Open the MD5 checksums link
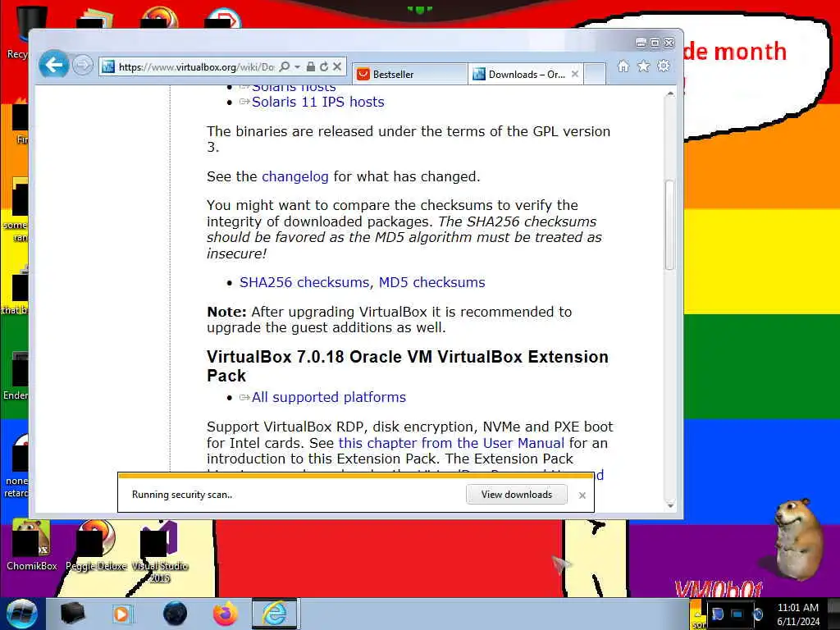The width and height of the screenshot is (840, 630). click(x=431, y=282)
